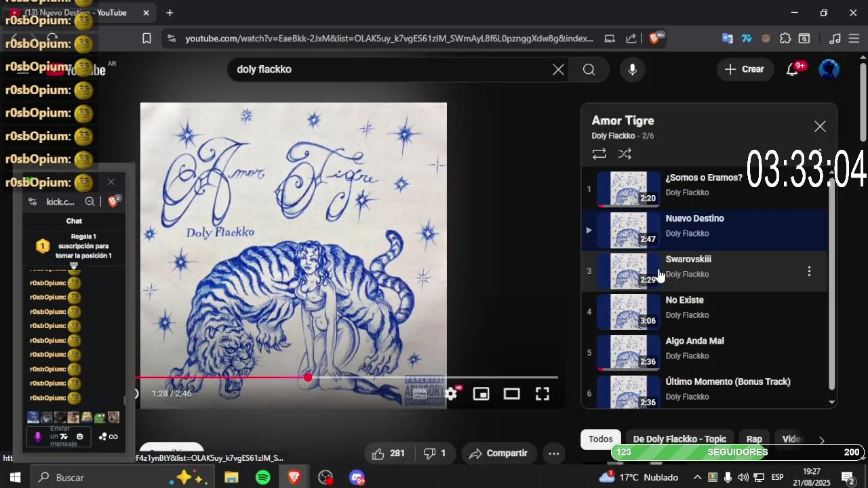The height and width of the screenshot is (488, 868).
Task: Dislike the video
Action: [435, 453]
